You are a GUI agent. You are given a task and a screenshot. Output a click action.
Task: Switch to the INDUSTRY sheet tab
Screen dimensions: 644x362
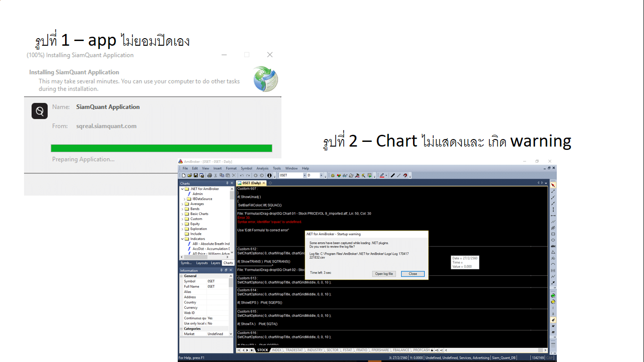click(315, 350)
